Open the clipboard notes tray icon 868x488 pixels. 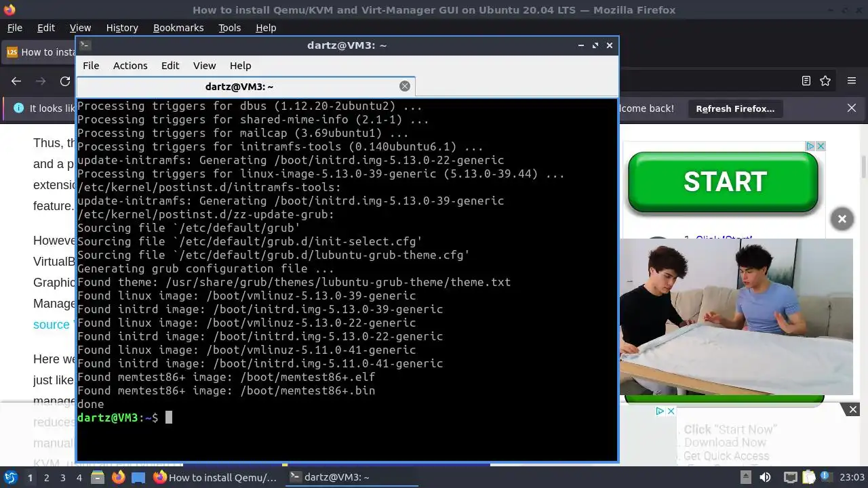(x=808, y=477)
